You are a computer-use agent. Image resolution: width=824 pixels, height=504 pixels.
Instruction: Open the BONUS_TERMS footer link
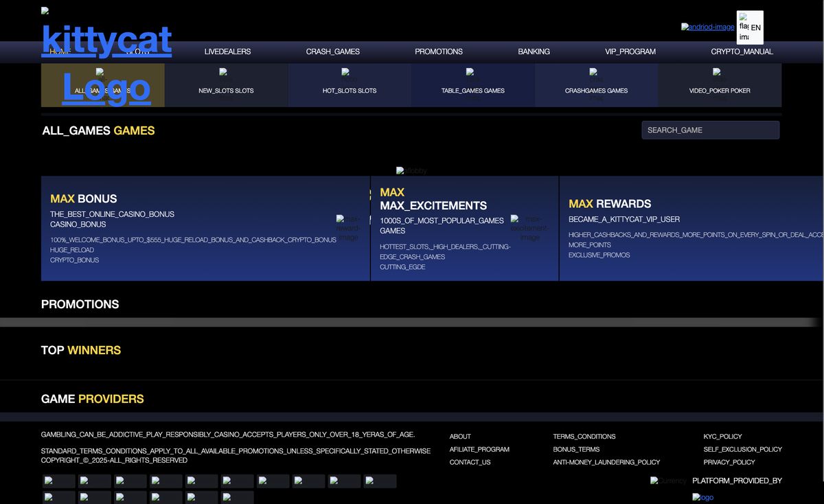(x=577, y=450)
